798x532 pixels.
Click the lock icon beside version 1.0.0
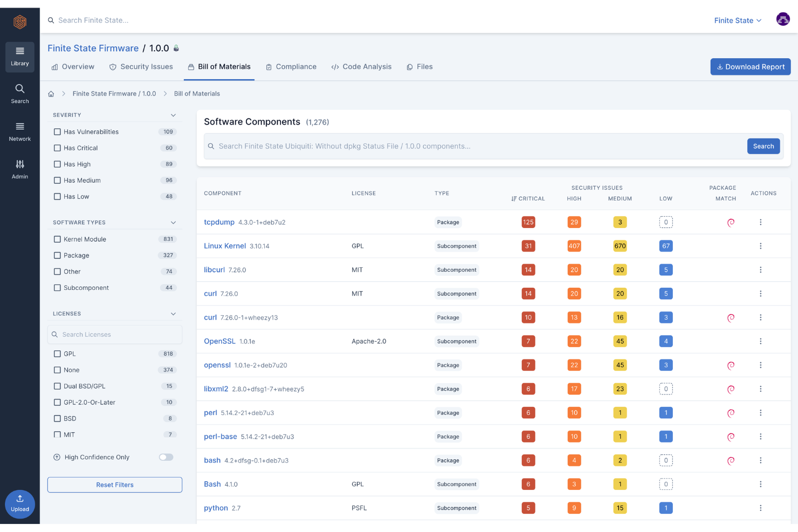(x=176, y=48)
